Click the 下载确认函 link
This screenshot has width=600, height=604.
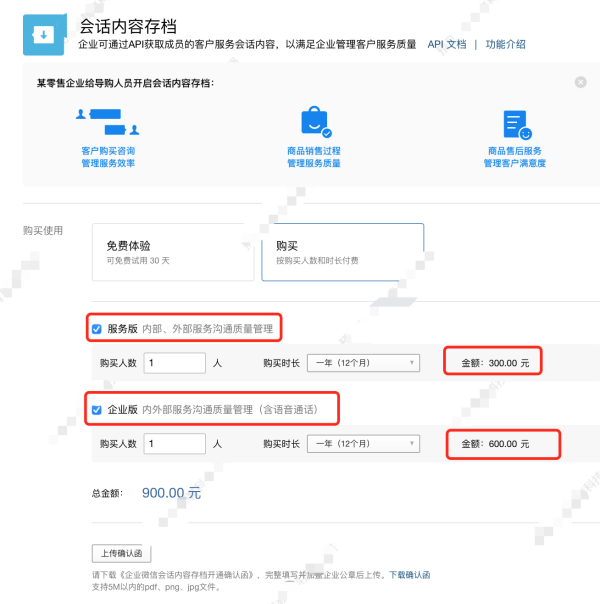point(409,575)
